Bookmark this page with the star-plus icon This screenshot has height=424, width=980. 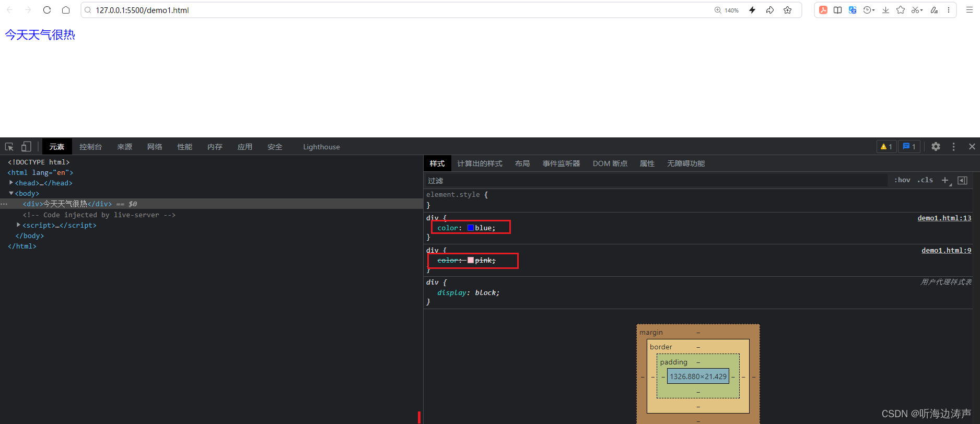[x=788, y=10]
